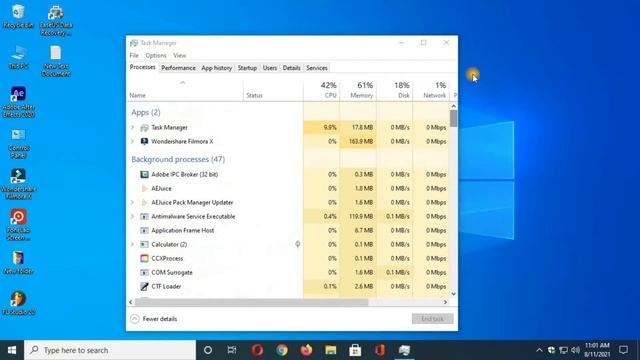Open Microsoft Store from taskbar
This screenshot has width=640, height=360.
355,350
